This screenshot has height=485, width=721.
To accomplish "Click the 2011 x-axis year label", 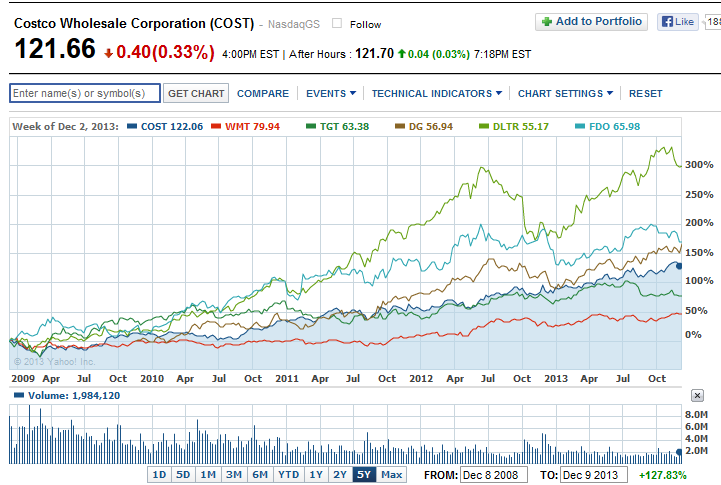I will [287, 378].
